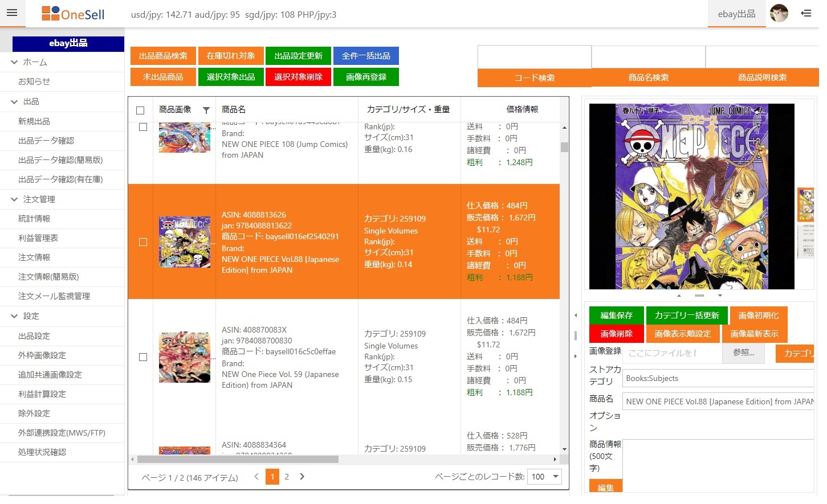Collapse the 出品 section
This screenshot has width=827, height=504.
click(x=14, y=101)
